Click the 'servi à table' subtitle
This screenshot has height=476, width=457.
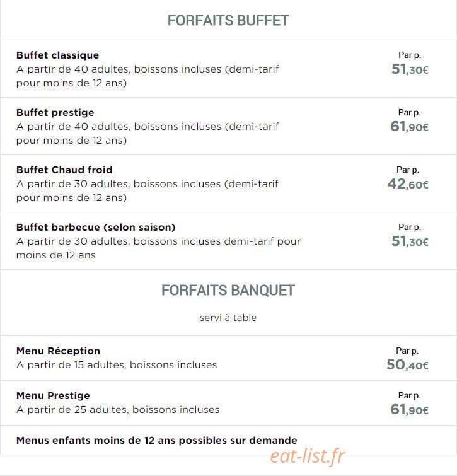point(228,318)
